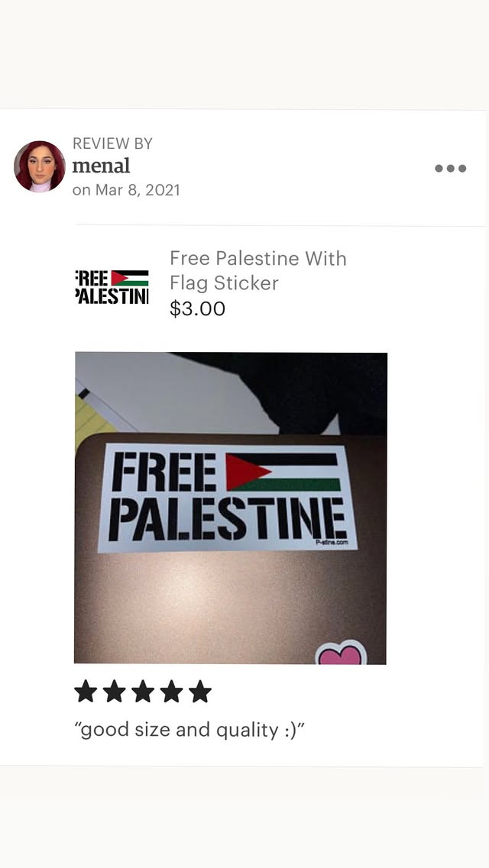Select the second rating star
The height and width of the screenshot is (868, 489).
114,692
